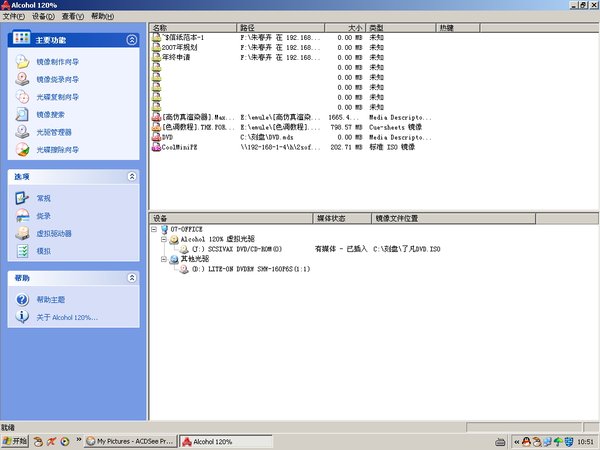The image size is (600, 450).
Task: Sort the image list by 类型 column header
Action: coord(401,28)
